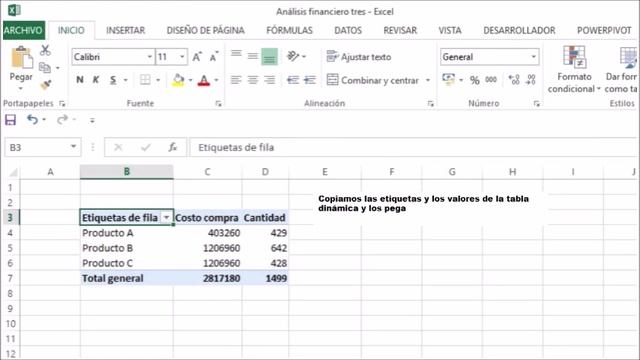
Task: Click the Cut scissors icon
Action: click(45, 50)
